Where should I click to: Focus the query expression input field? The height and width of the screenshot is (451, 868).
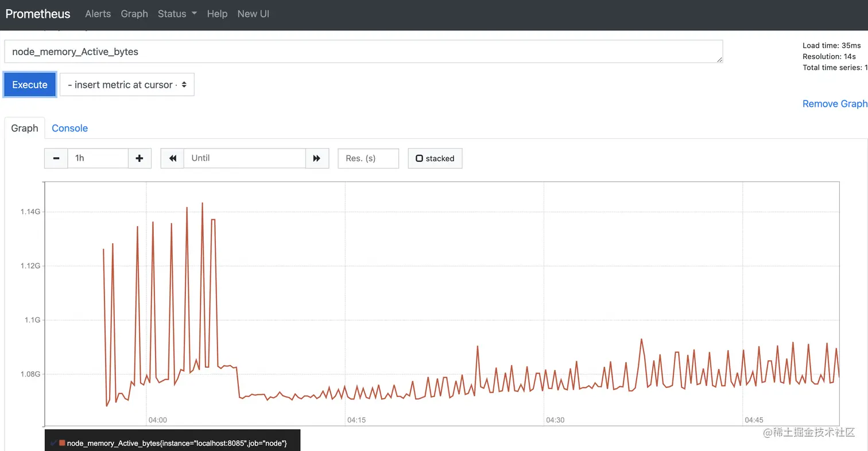click(x=363, y=52)
